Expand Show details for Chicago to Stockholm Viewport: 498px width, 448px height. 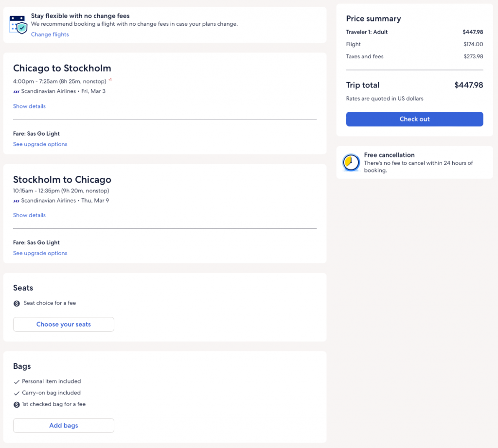[29, 106]
